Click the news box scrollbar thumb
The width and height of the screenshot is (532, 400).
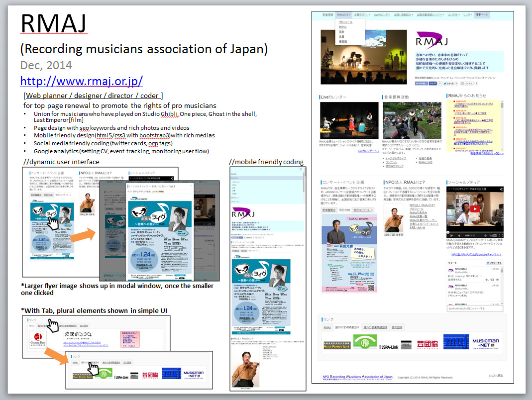[502, 106]
